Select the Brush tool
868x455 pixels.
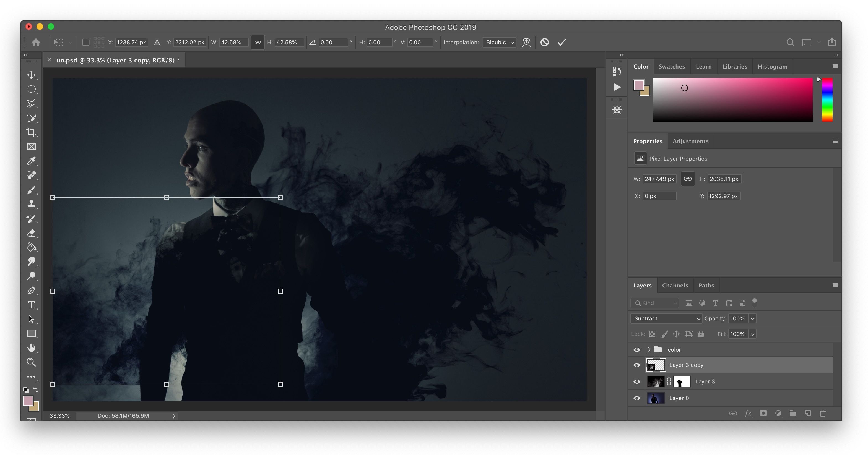coord(32,189)
